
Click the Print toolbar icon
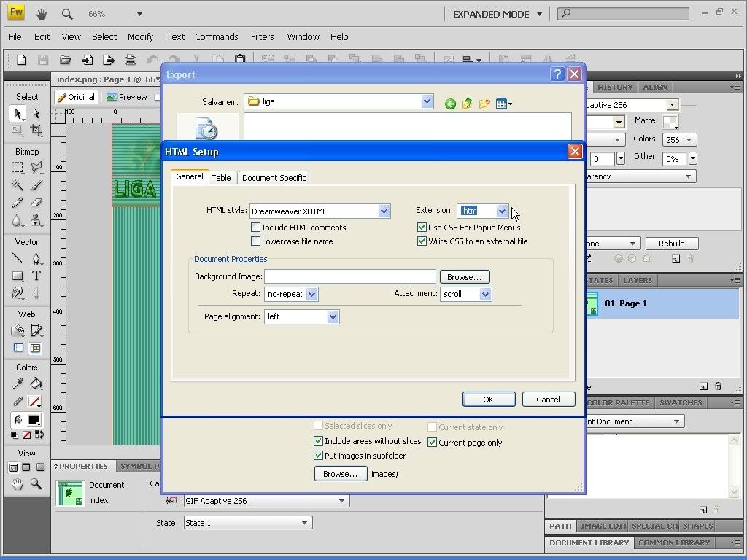click(x=130, y=60)
